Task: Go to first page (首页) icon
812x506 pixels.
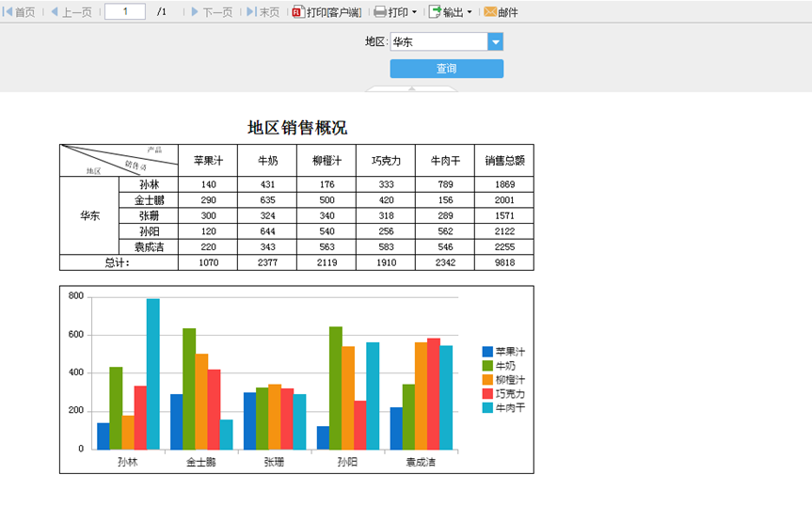Action: 8,11
